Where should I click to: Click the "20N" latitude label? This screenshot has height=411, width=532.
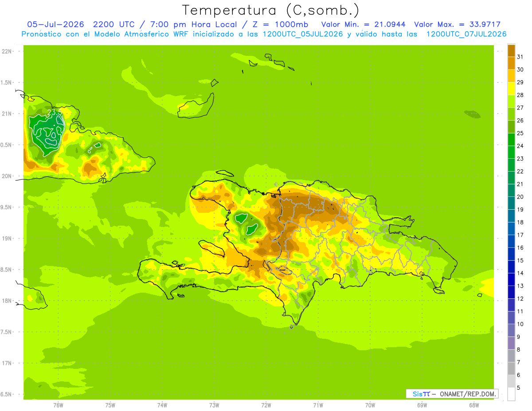[x=7, y=176]
